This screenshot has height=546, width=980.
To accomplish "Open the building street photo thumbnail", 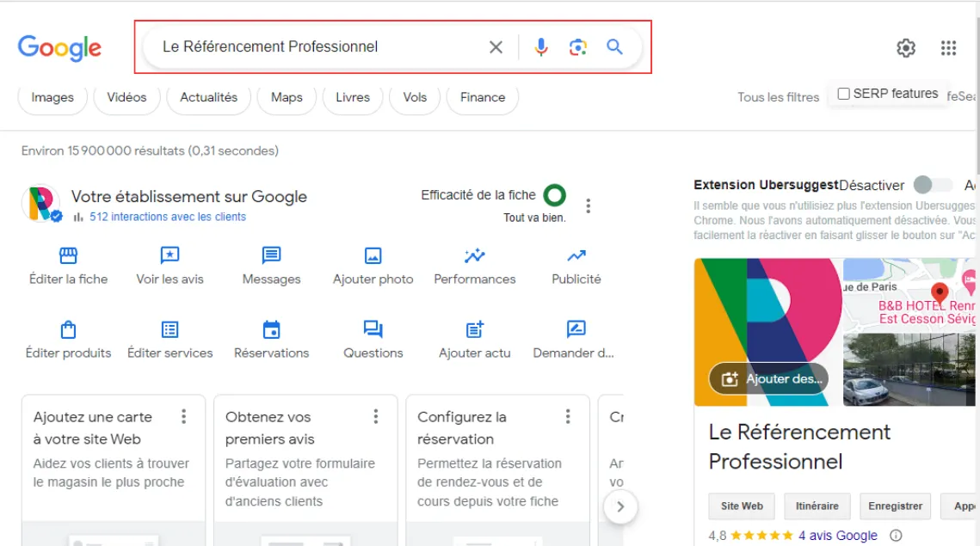I will (x=909, y=370).
